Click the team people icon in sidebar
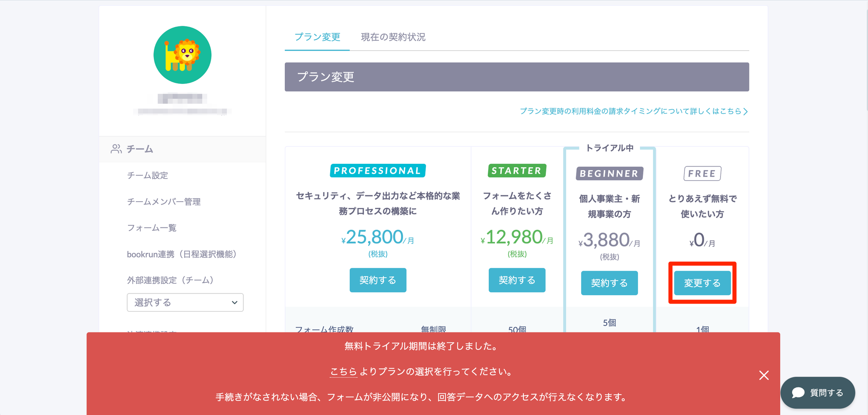Viewport: 868px width, 415px height. point(116,149)
